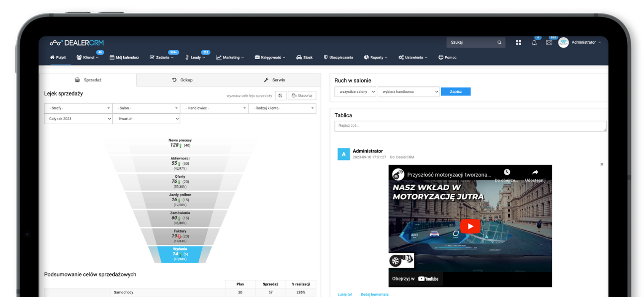The image size is (644, 297).
Task: Expand the Ustawienia menu
Action: tap(413, 57)
